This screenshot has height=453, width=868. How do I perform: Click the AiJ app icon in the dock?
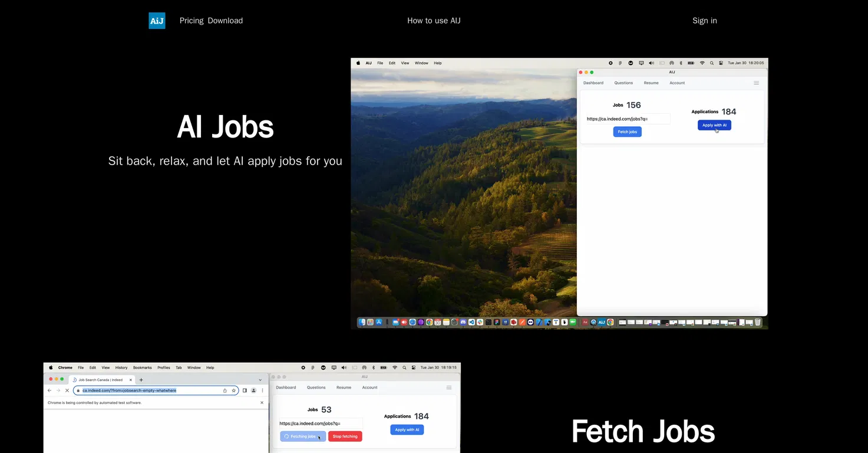coord(602,322)
